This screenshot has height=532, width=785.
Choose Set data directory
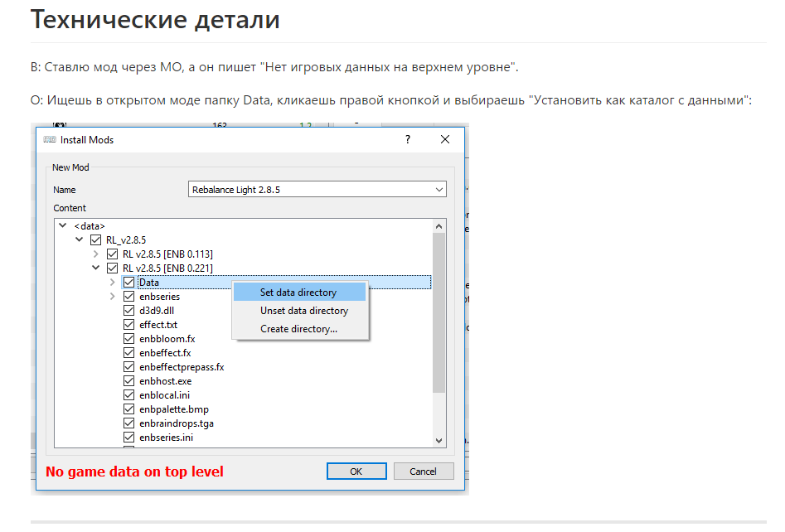click(x=299, y=293)
